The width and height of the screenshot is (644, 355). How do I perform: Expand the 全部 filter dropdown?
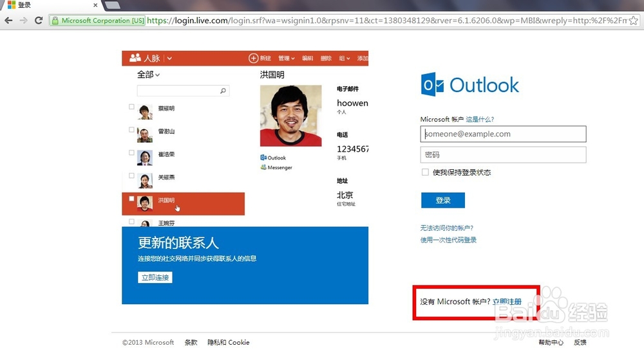(x=148, y=75)
